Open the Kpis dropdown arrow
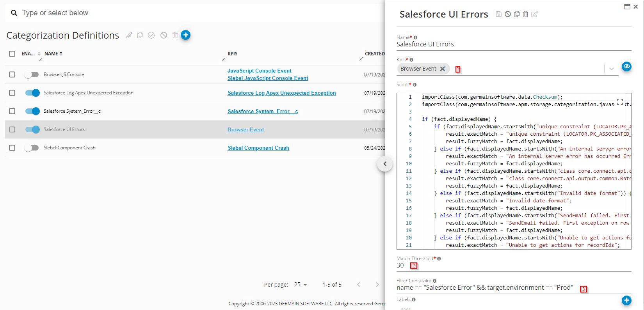 click(x=611, y=69)
